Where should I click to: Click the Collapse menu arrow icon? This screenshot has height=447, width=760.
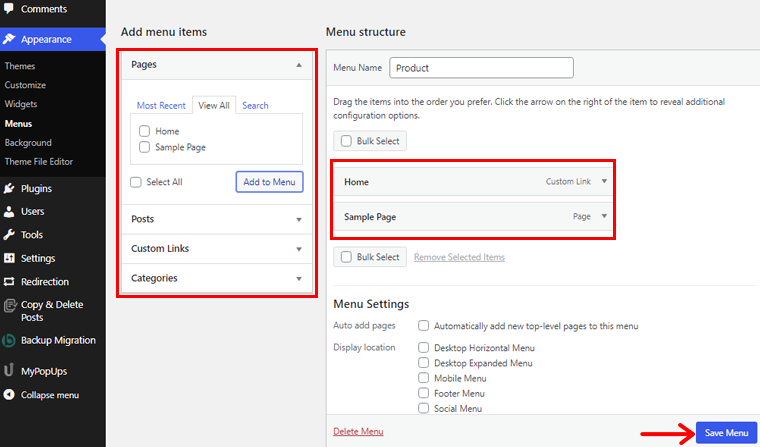(x=9, y=395)
